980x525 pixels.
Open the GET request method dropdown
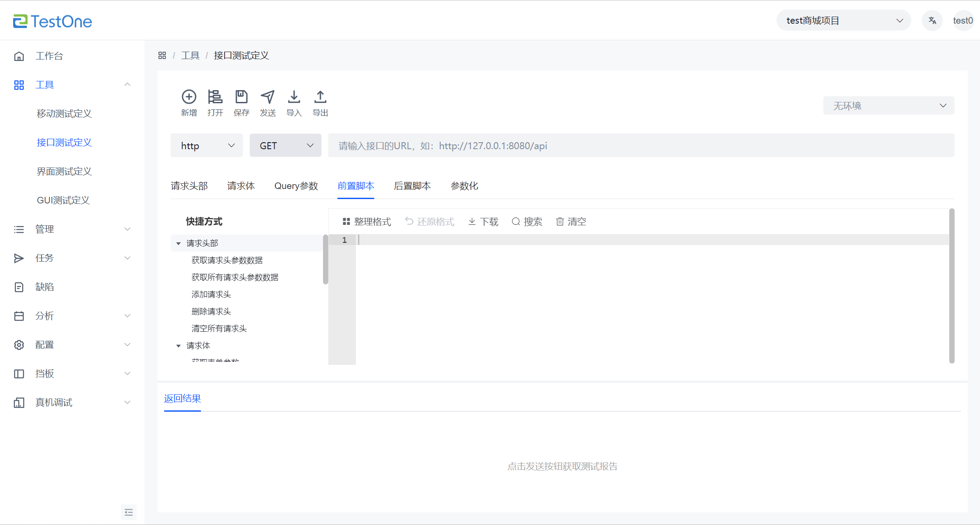[x=285, y=146]
